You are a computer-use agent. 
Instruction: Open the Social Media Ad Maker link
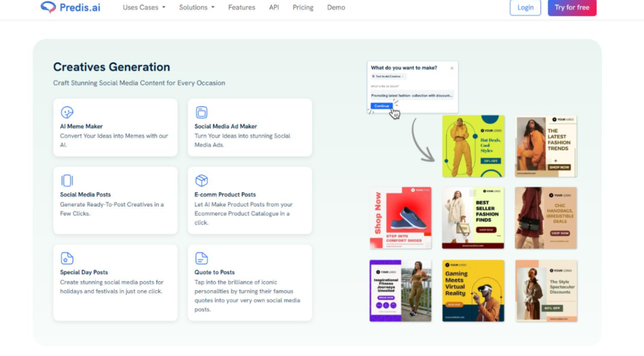pos(226,126)
